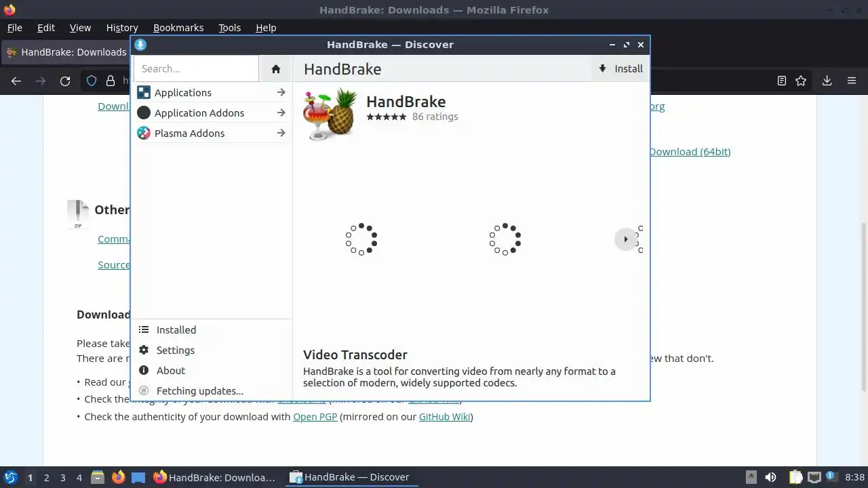Open the Edit menu in Firefox

(46, 28)
